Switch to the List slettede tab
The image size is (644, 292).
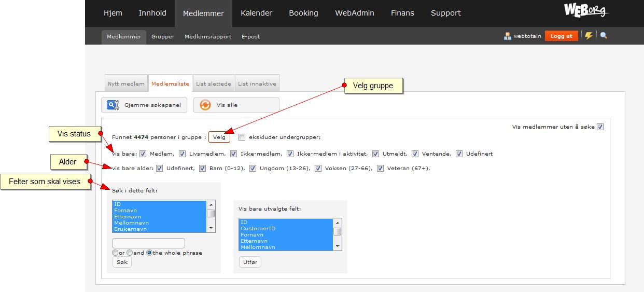[x=213, y=84]
